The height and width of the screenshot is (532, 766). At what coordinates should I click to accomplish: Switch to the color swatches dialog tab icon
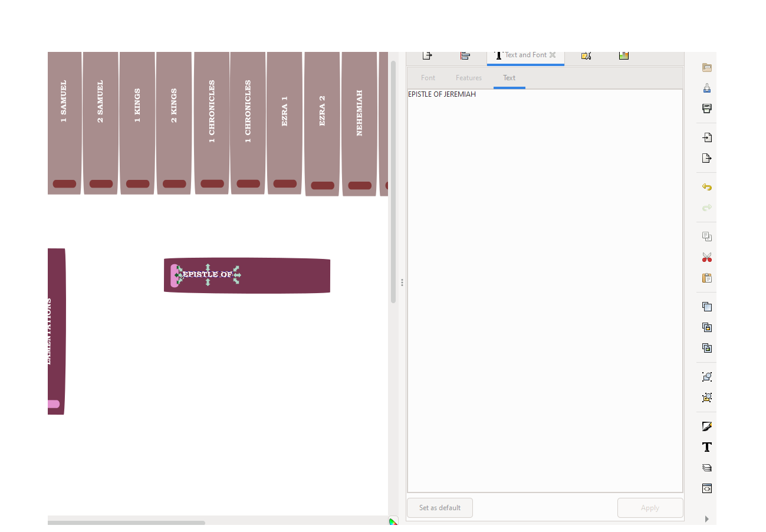point(624,55)
